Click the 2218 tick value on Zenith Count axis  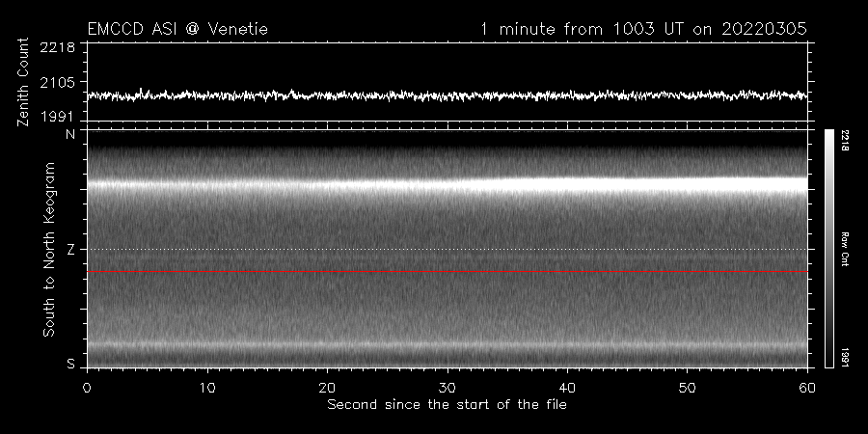point(57,47)
